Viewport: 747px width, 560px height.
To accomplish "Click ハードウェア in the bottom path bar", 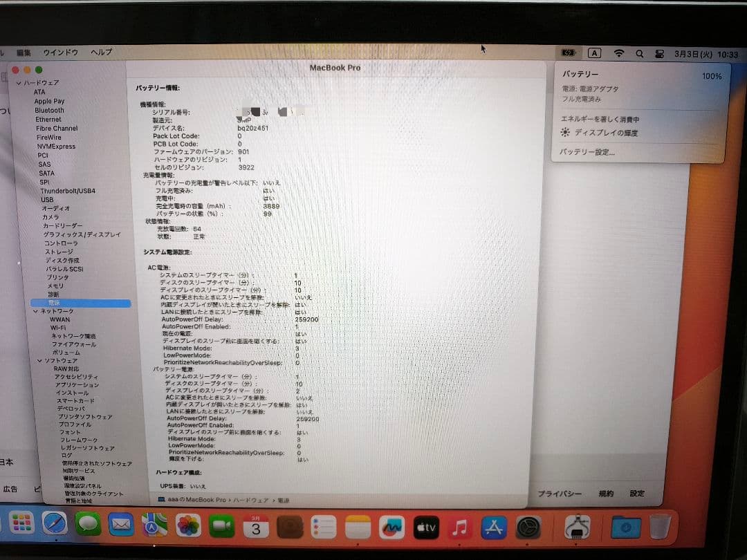I will click(x=251, y=500).
